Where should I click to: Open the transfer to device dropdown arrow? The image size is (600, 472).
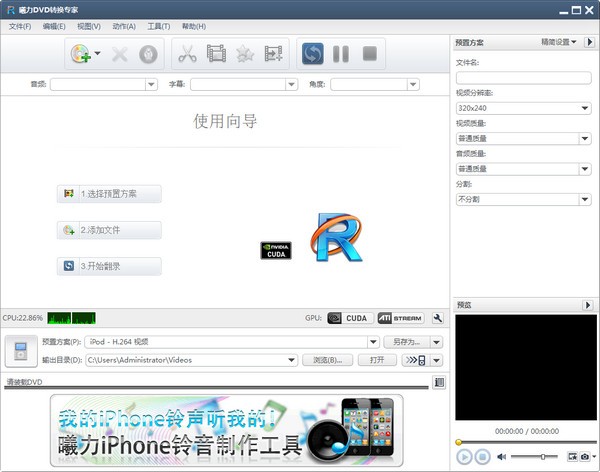(x=437, y=360)
